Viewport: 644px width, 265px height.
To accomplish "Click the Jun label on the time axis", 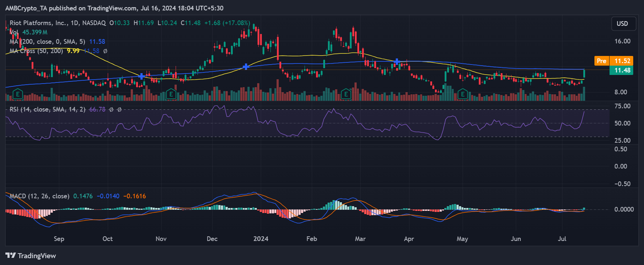I will pos(516,239).
